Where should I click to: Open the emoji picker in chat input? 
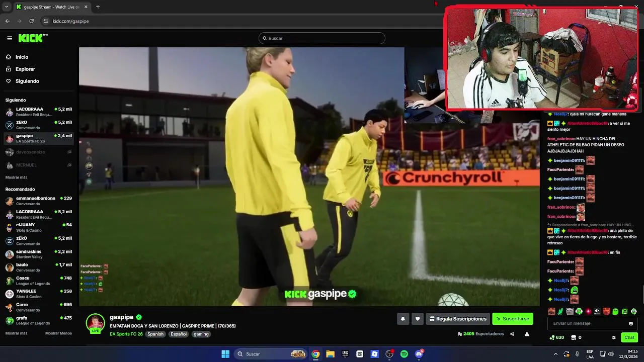(631, 323)
